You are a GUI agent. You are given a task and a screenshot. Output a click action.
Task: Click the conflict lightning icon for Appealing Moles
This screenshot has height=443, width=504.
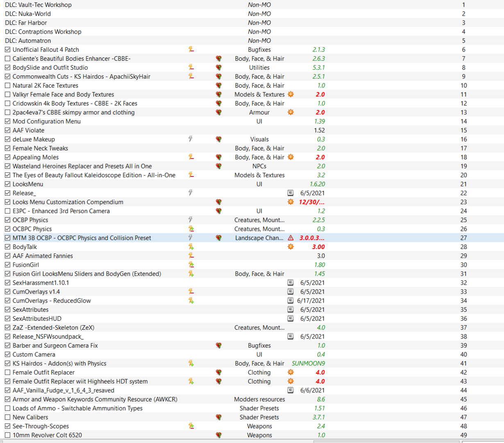(x=191, y=157)
